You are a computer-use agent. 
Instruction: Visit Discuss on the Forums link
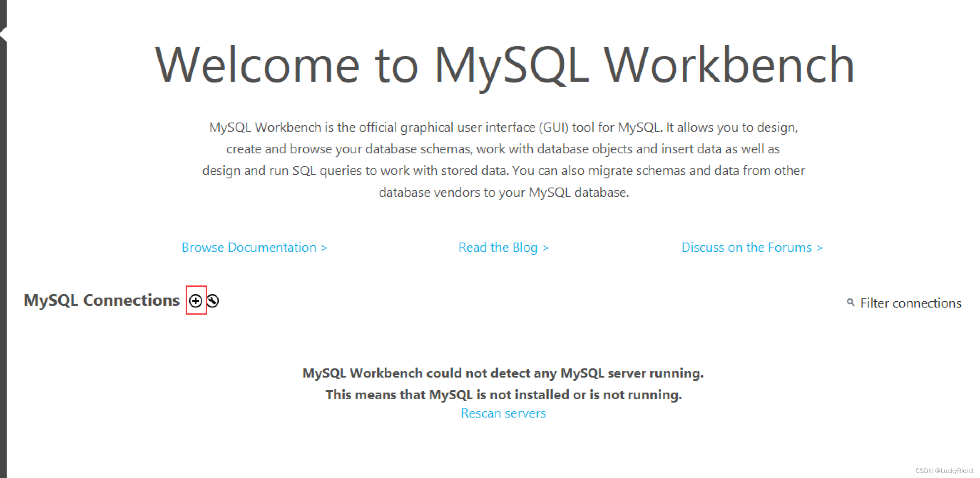[746, 248]
